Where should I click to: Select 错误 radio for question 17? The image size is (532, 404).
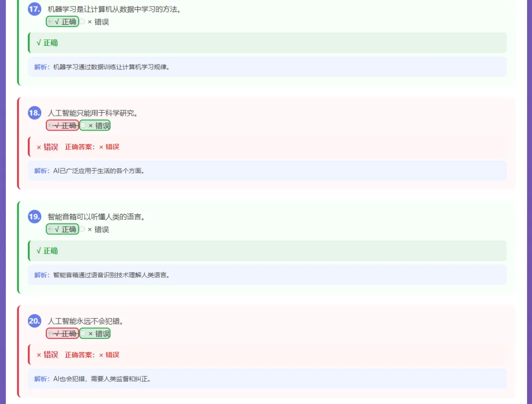coord(82,21)
